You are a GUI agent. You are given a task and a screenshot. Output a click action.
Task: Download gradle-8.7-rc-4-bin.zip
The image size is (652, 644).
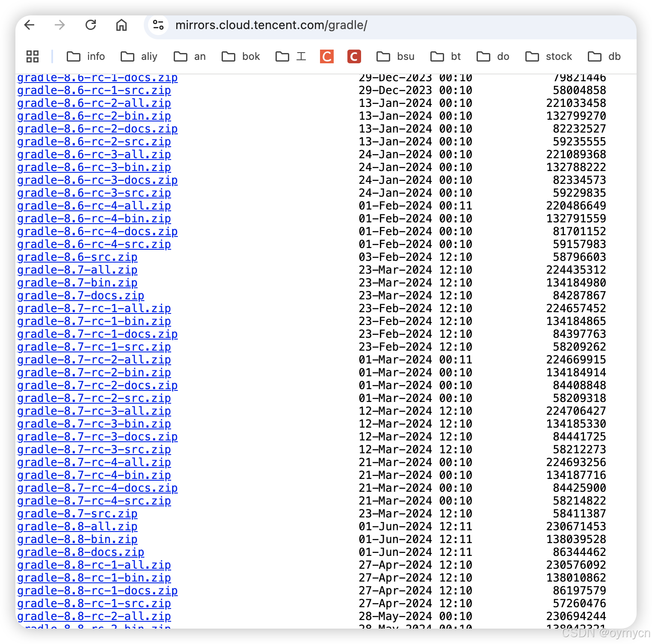coord(94,475)
